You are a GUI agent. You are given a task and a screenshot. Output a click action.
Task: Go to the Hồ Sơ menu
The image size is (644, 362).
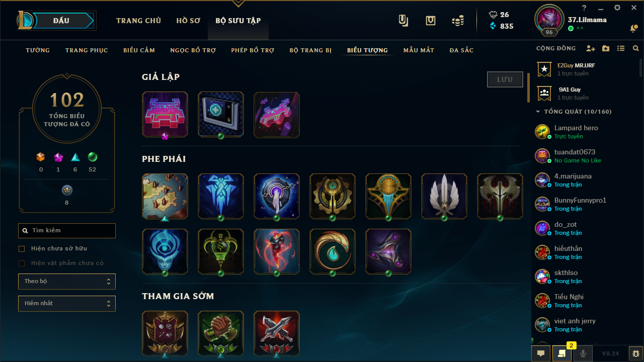188,21
